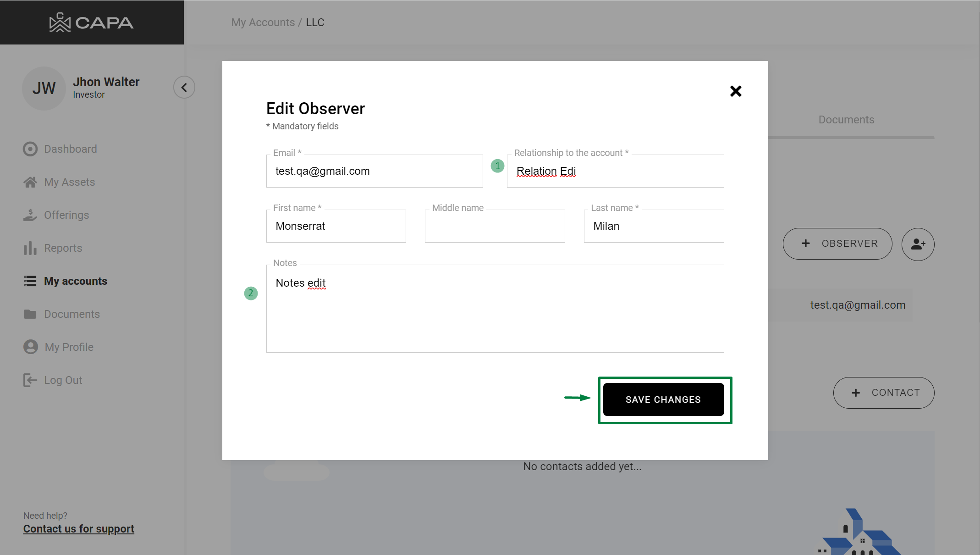
Task: Click the Middle name field
Action: tap(495, 226)
